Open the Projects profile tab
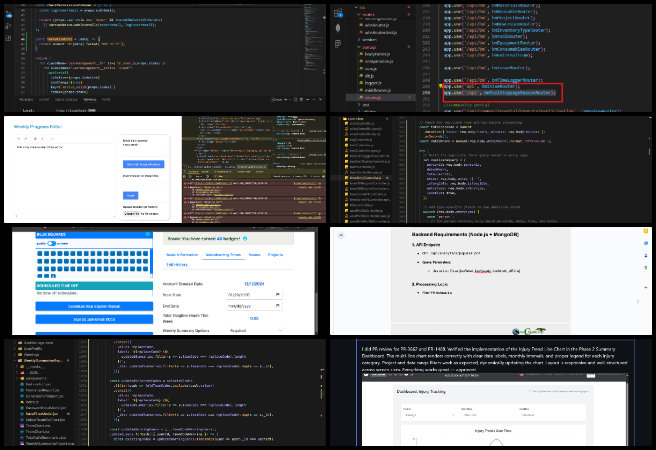 tap(275, 254)
